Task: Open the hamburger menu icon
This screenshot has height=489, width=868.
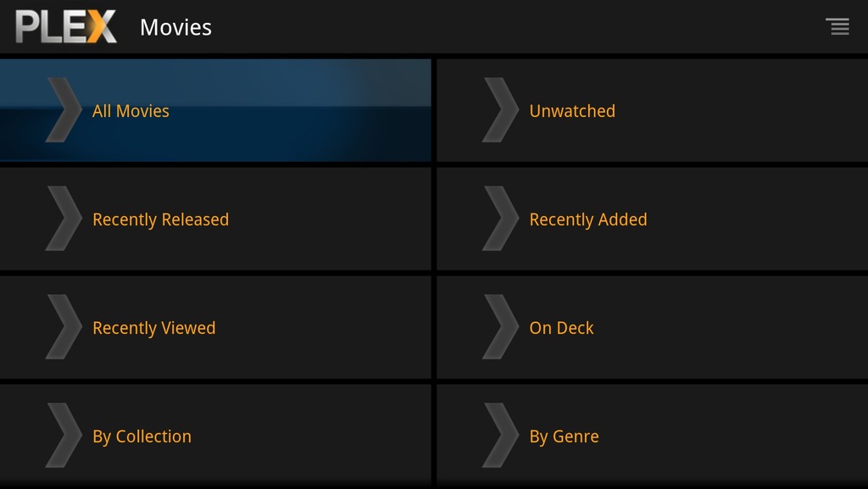Action: point(837,26)
